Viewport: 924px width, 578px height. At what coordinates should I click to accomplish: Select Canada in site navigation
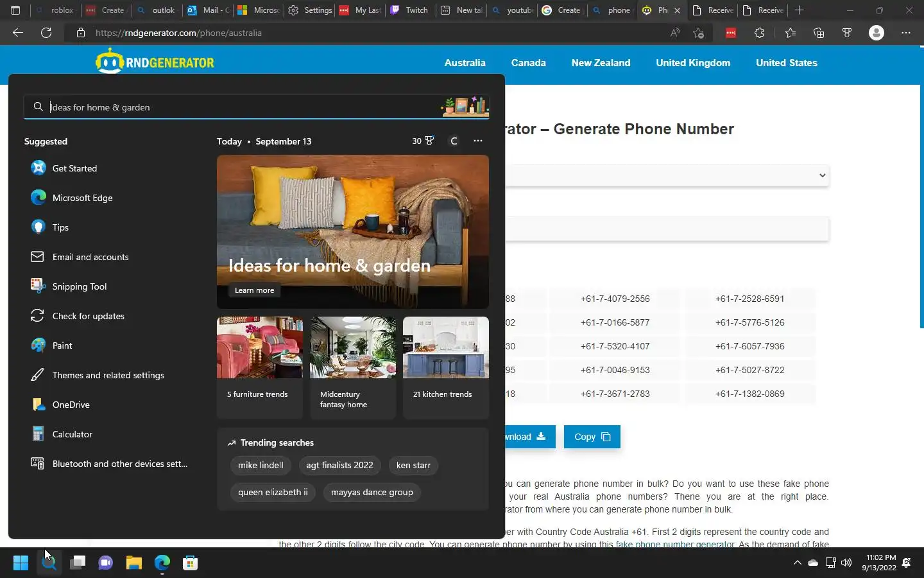click(x=528, y=63)
